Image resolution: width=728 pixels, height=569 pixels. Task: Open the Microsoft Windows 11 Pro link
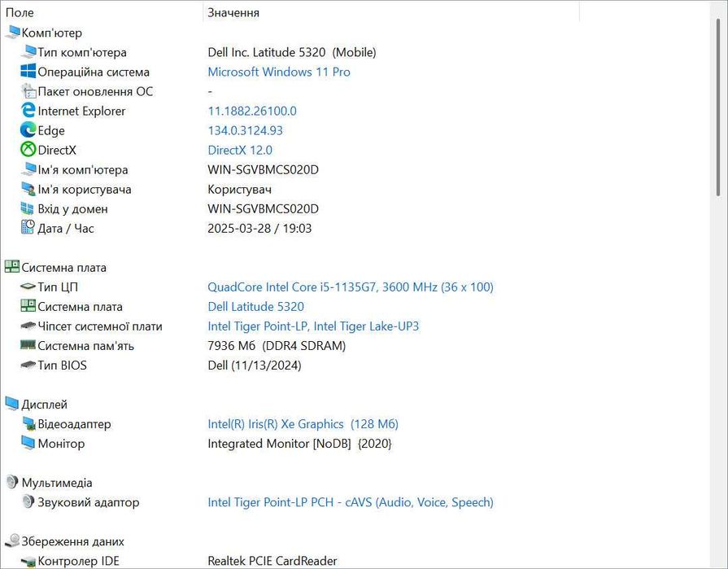tap(278, 72)
